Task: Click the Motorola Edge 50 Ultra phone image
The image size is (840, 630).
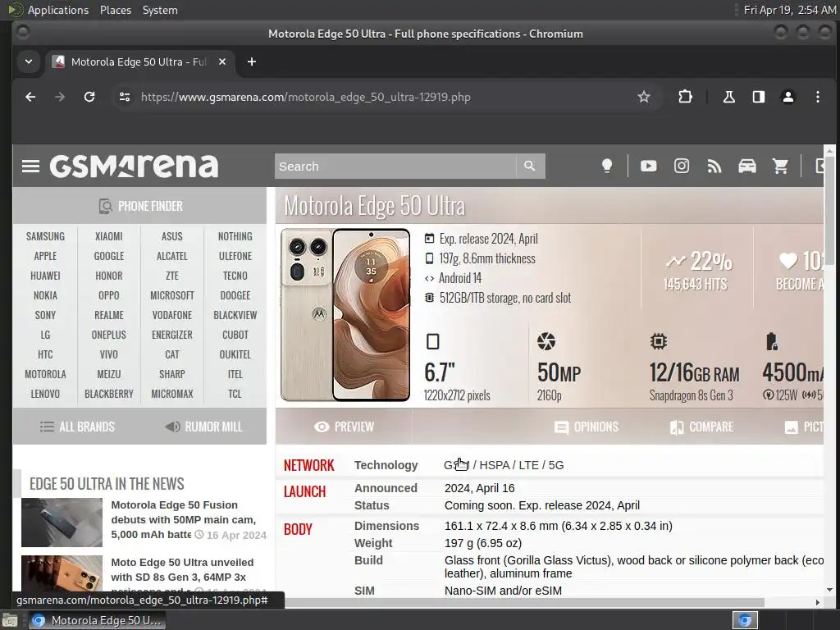Action: coord(345,315)
